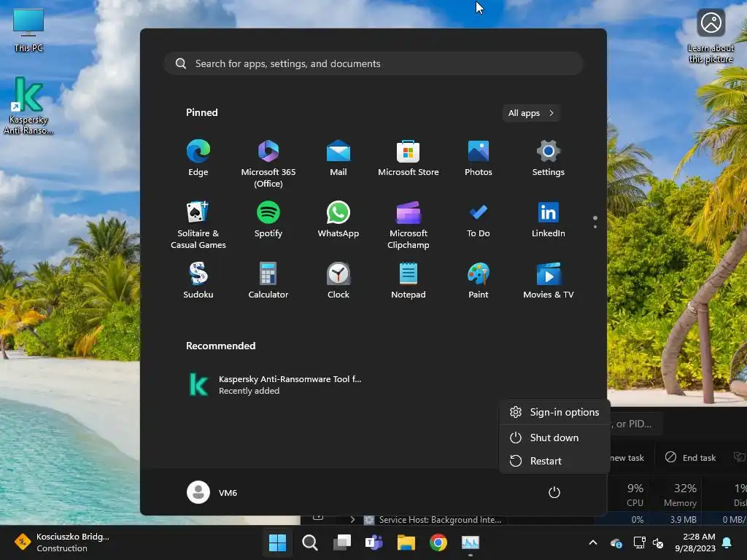Open the volume muted tray icon
The image size is (747, 560).
[x=658, y=542]
